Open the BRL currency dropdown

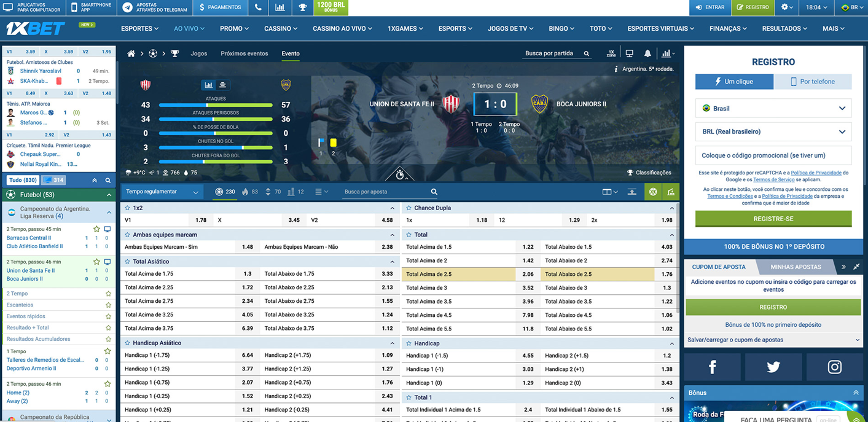click(x=773, y=132)
